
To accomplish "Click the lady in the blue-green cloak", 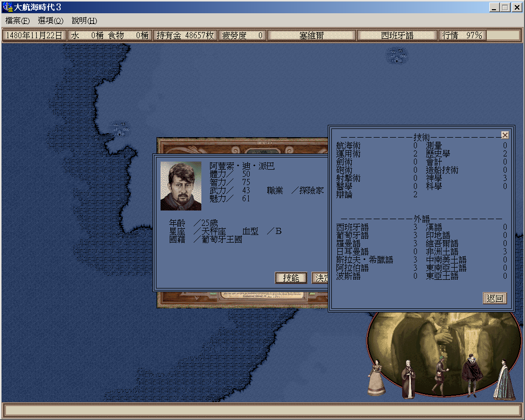I will [504, 380].
